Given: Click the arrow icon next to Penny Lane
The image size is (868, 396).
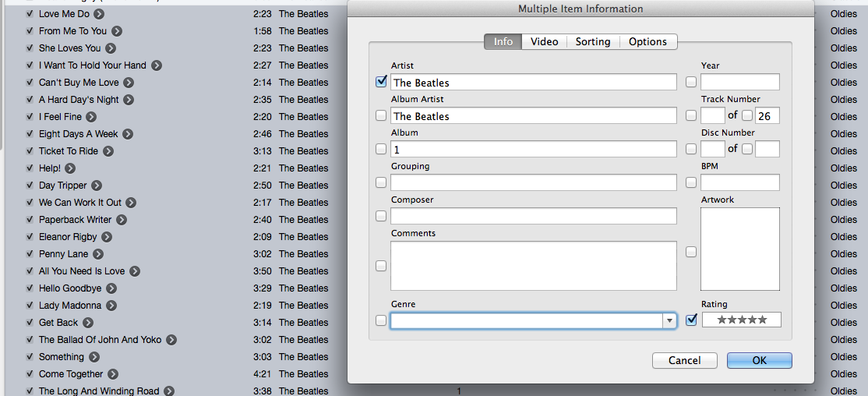Looking at the screenshot, I should pos(98,254).
